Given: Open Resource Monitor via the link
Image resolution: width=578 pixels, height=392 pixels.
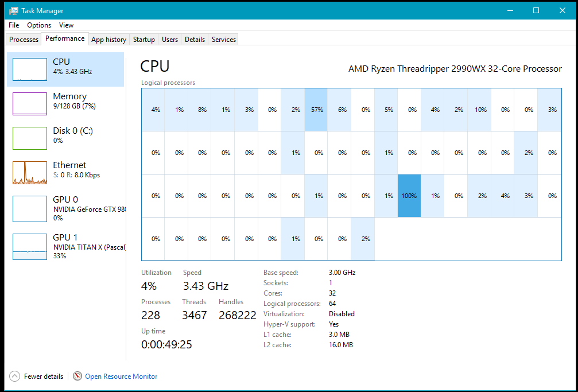Looking at the screenshot, I should (121, 376).
